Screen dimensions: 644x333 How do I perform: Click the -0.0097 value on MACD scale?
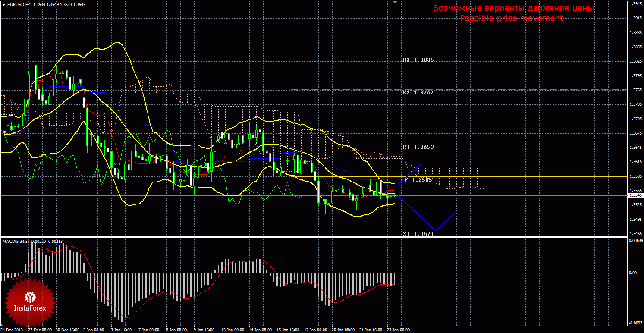(635, 323)
